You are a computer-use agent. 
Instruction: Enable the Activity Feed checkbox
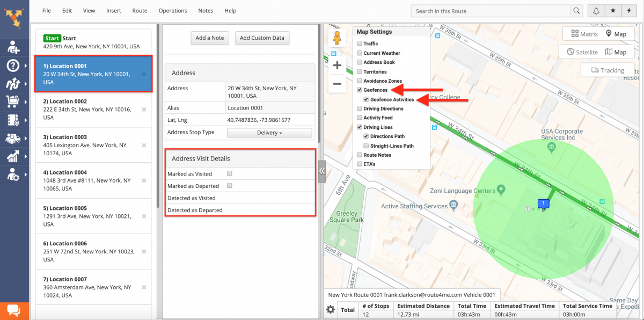(x=360, y=118)
